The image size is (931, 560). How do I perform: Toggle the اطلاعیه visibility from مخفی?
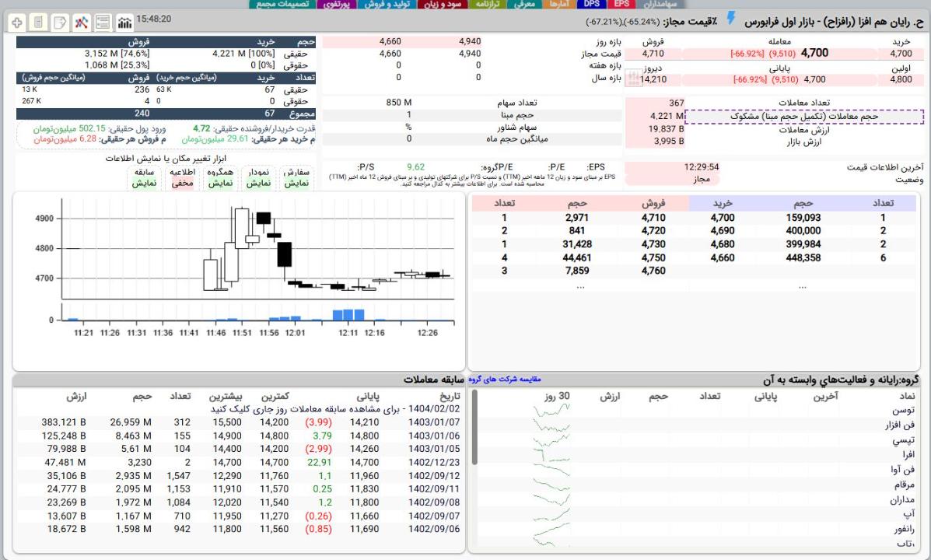[182, 184]
